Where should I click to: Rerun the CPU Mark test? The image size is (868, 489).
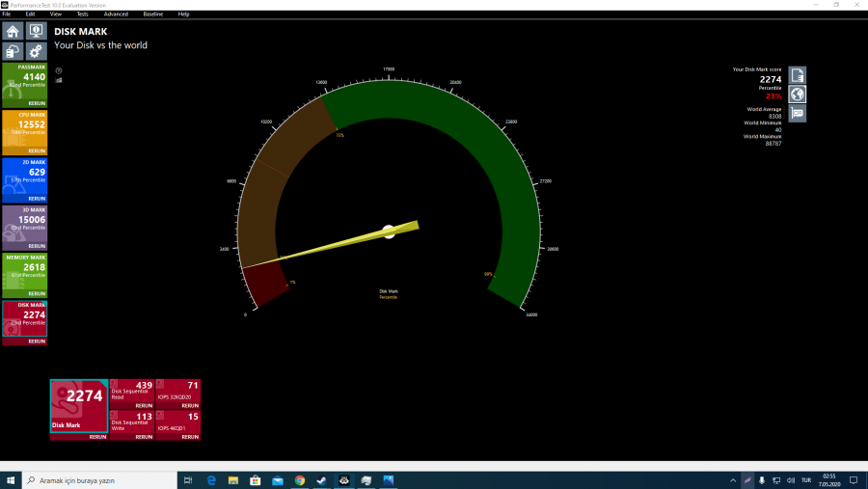[x=37, y=151]
